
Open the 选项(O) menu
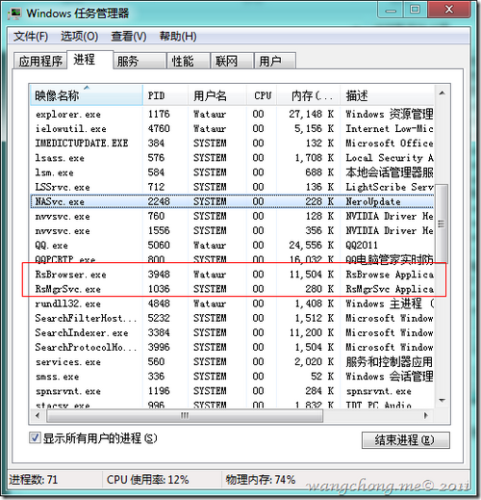(79, 36)
